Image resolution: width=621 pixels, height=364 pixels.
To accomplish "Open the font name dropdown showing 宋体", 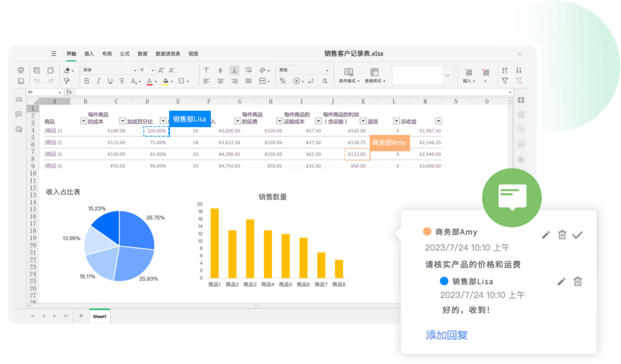I will [x=109, y=70].
